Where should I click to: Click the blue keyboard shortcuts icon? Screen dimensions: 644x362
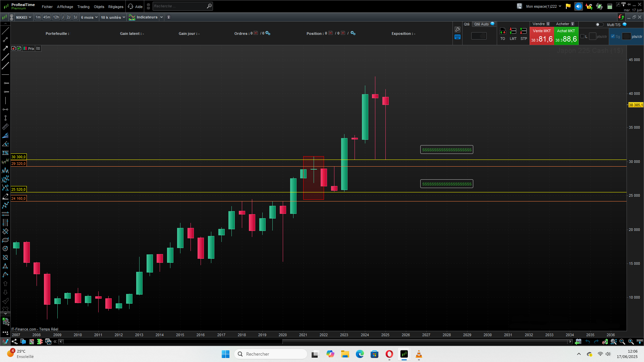click(x=458, y=37)
